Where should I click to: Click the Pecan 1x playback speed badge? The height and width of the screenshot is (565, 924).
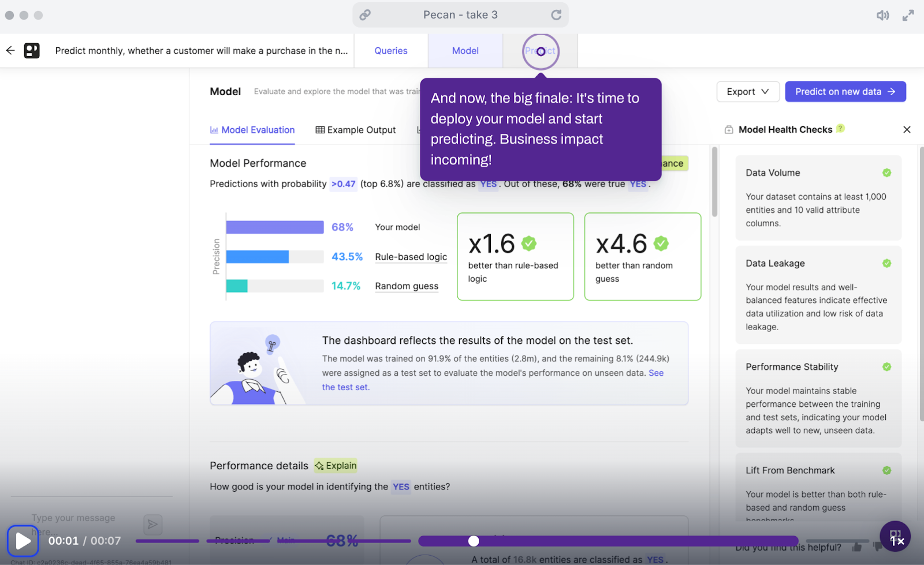click(x=895, y=536)
